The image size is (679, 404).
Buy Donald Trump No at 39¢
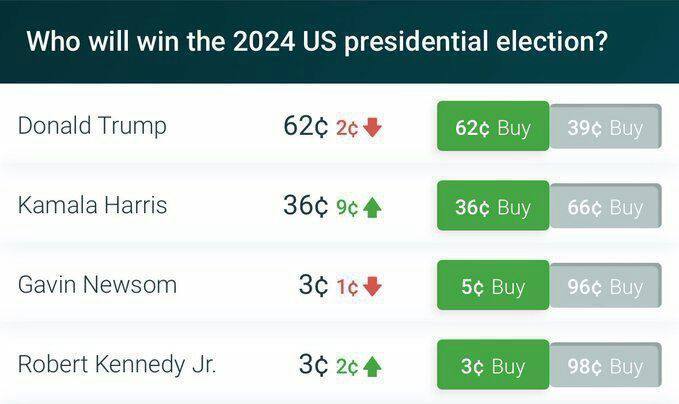(606, 127)
